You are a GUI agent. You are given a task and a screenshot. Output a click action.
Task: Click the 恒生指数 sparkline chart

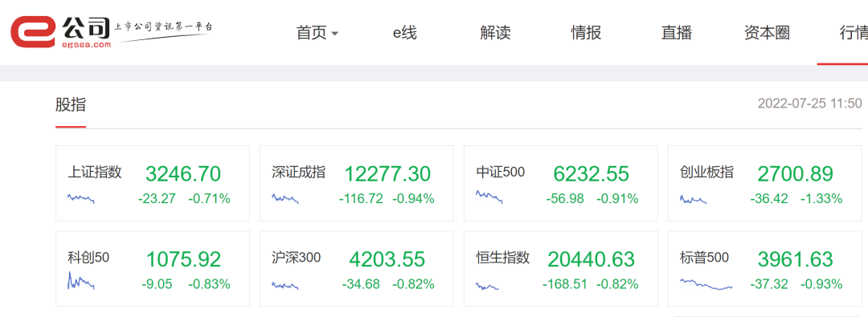(488, 286)
